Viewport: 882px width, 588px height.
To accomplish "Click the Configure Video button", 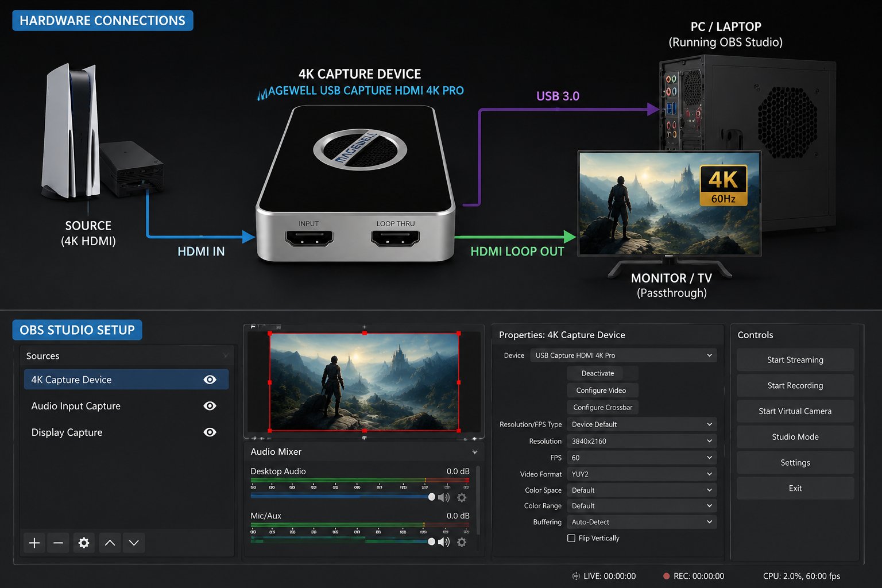I will click(602, 390).
